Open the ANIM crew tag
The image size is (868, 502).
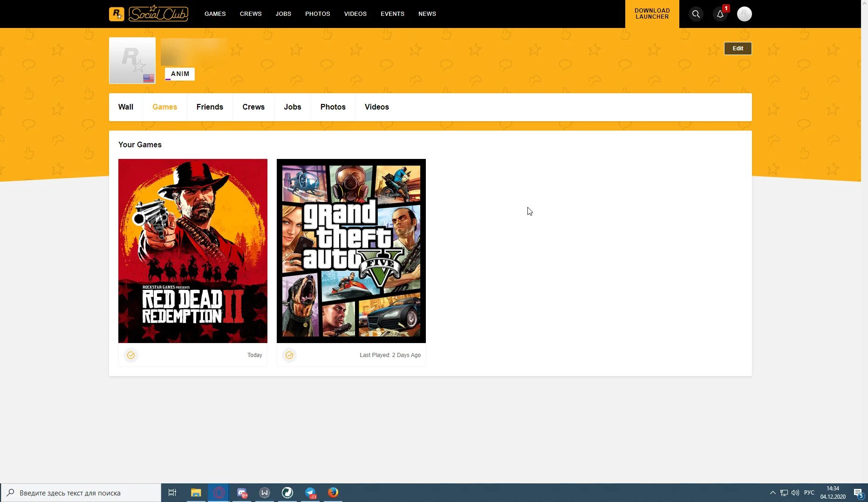point(180,74)
